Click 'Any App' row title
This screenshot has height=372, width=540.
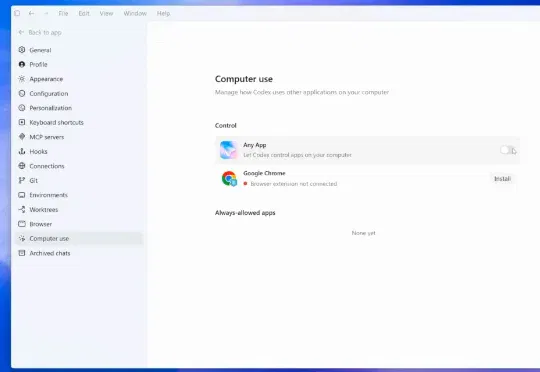coord(255,145)
